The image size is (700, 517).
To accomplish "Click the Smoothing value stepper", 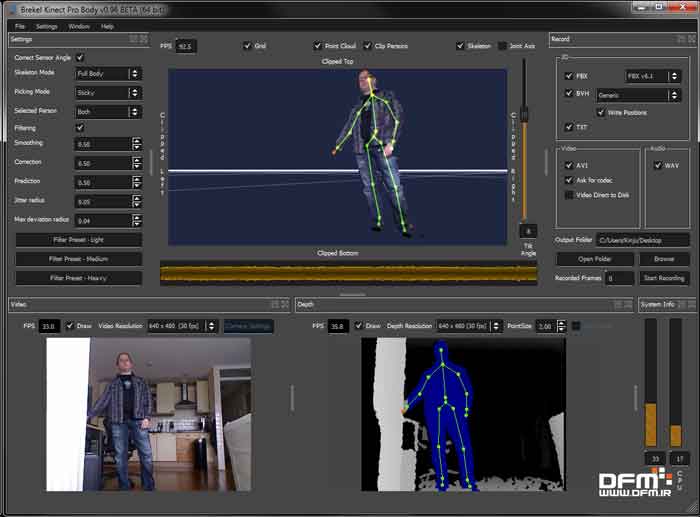I will click(x=137, y=144).
